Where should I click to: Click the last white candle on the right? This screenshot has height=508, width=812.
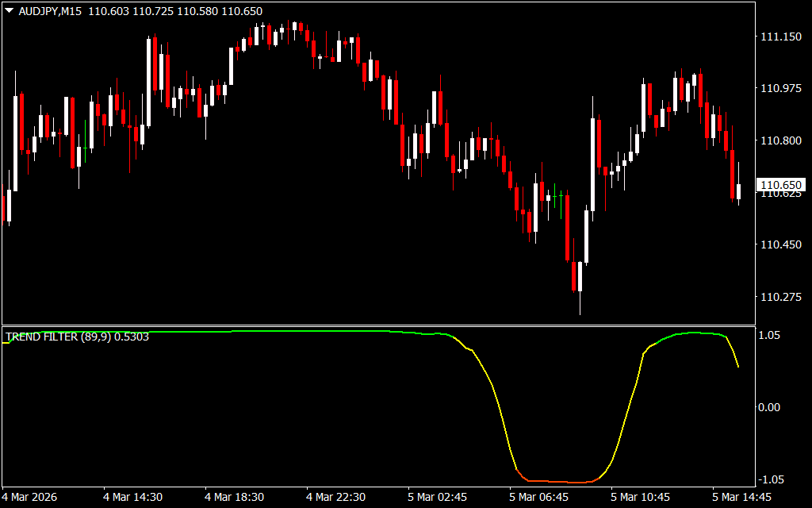click(x=738, y=191)
